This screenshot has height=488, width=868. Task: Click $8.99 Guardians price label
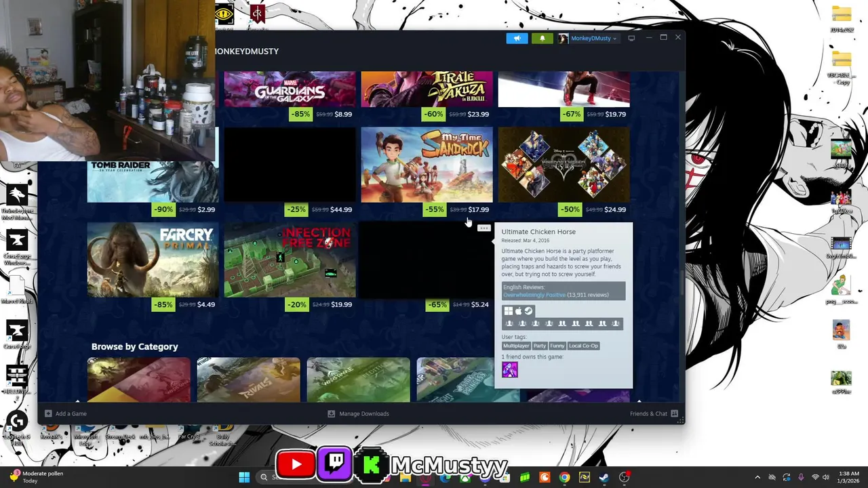(x=343, y=115)
